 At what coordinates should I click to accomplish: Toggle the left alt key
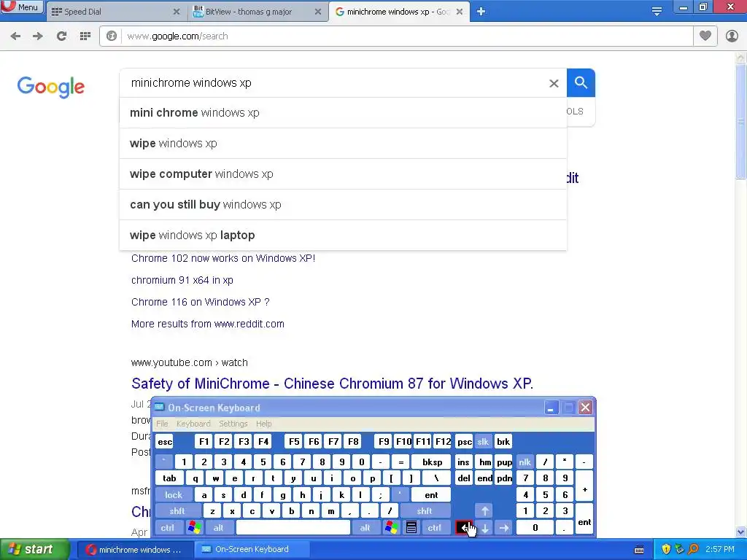tap(219, 528)
